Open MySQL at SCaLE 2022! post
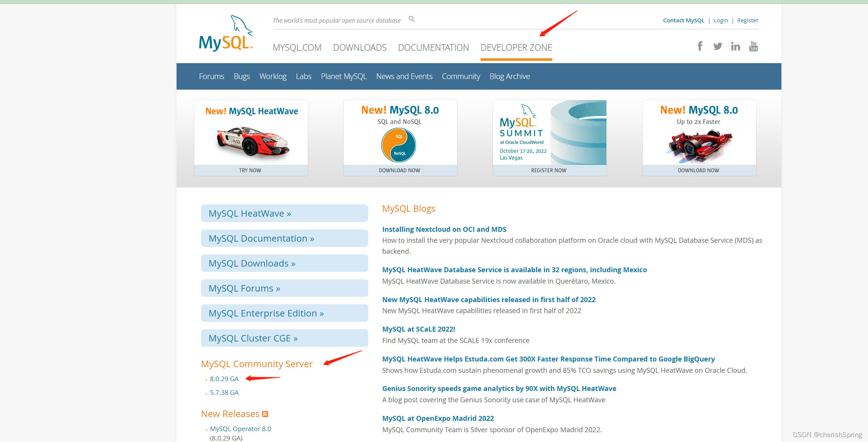Screen dimensions: 868x442 click(x=419, y=329)
